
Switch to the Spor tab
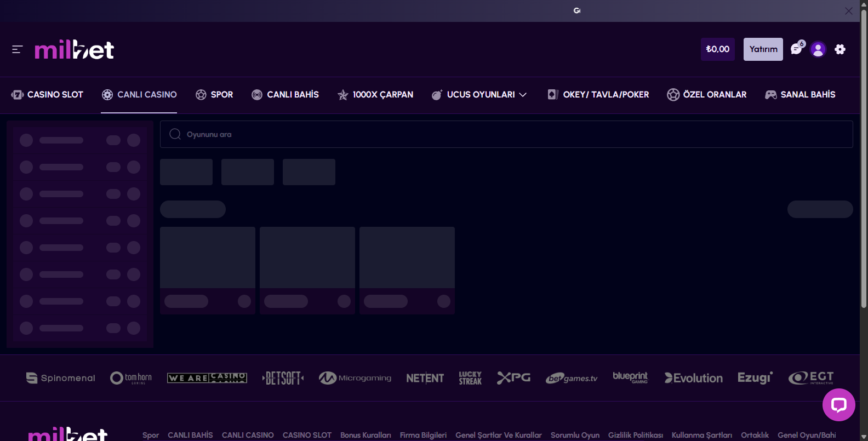point(214,95)
